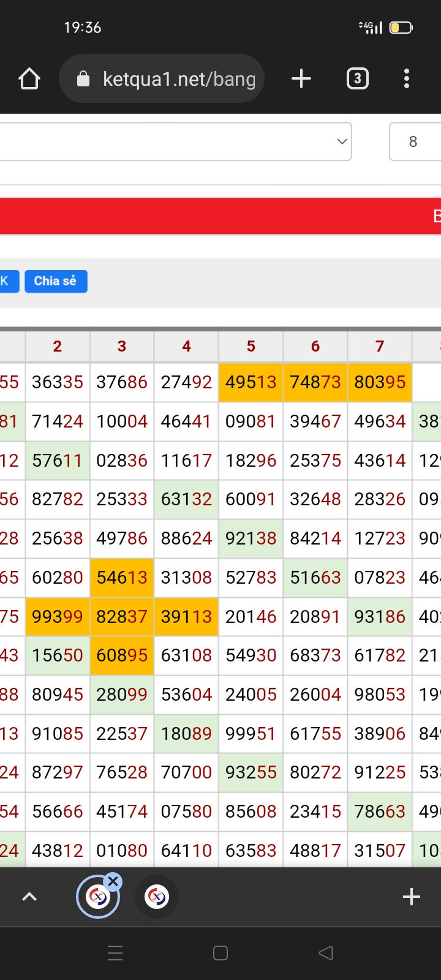The width and height of the screenshot is (441, 980).
Task: Select column header 2
Action: point(58,347)
